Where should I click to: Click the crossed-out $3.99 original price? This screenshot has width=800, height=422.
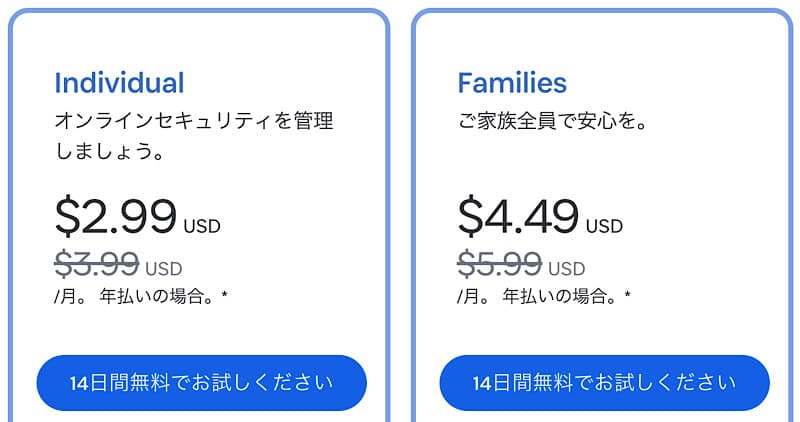click(97, 264)
